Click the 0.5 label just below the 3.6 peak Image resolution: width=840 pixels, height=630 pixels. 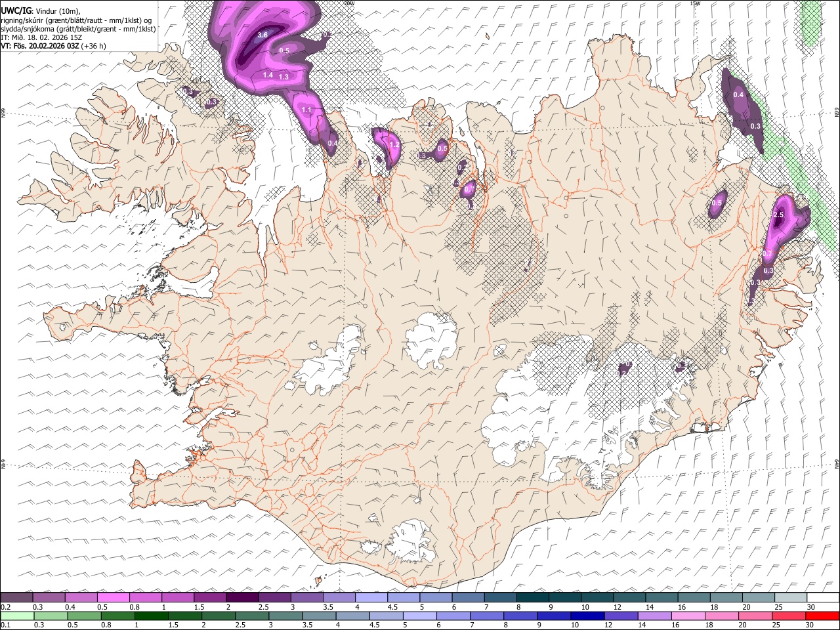(284, 51)
